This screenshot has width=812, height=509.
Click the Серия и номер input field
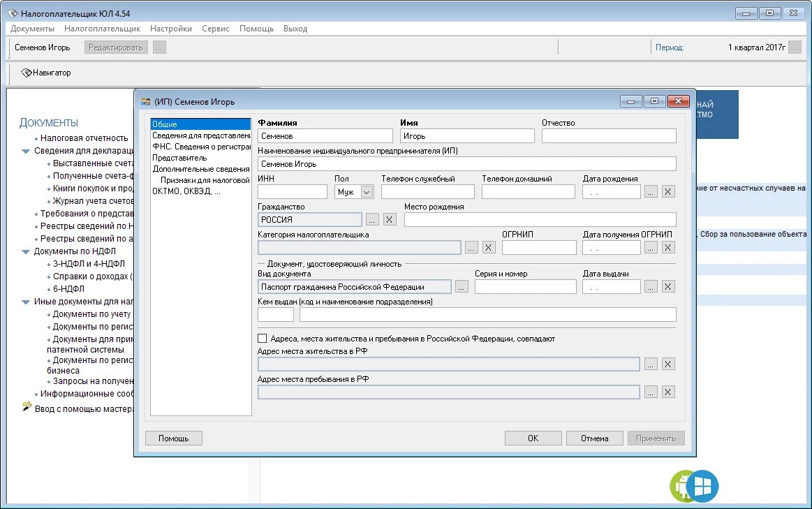click(x=526, y=287)
